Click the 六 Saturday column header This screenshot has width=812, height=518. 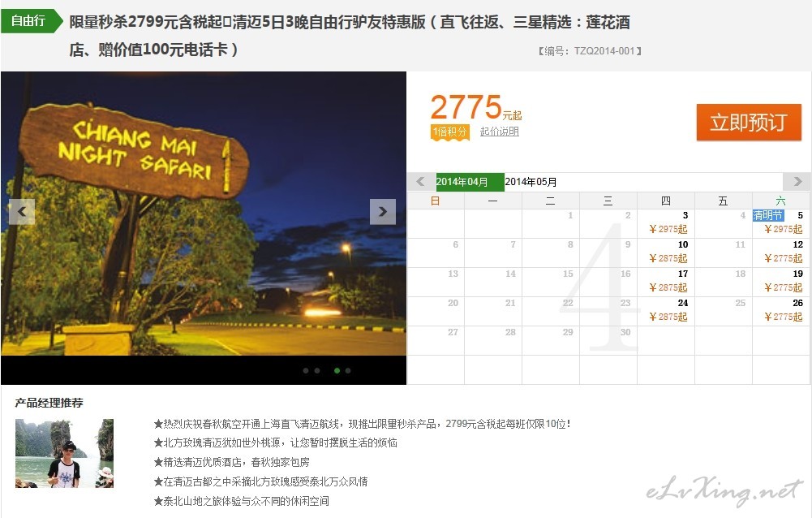[x=781, y=201]
